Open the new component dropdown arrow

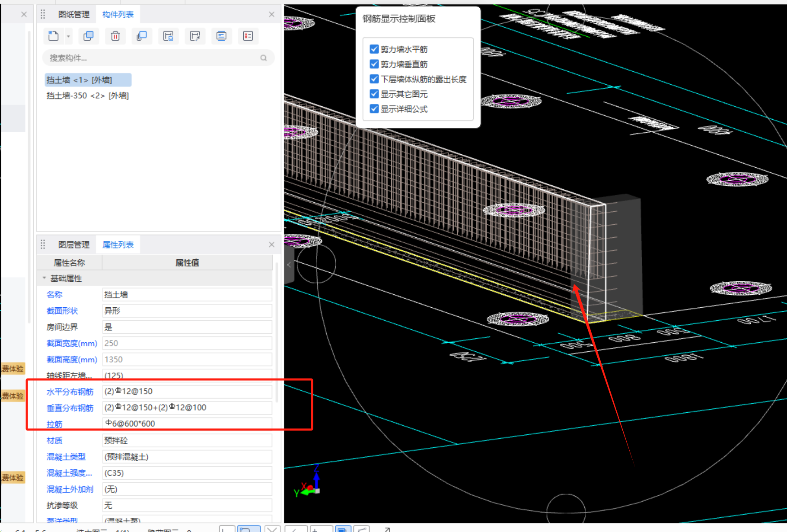(68, 36)
